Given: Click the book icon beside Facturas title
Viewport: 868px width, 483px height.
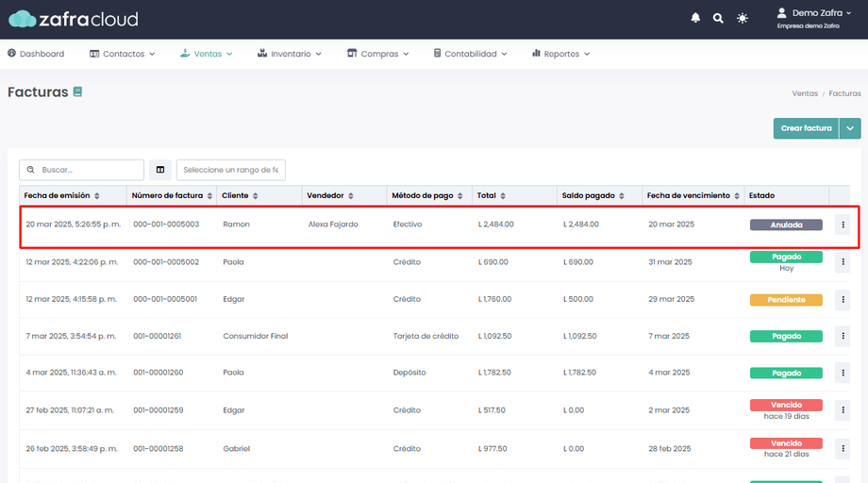Looking at the screenshot, I should (x=77, y=92).
